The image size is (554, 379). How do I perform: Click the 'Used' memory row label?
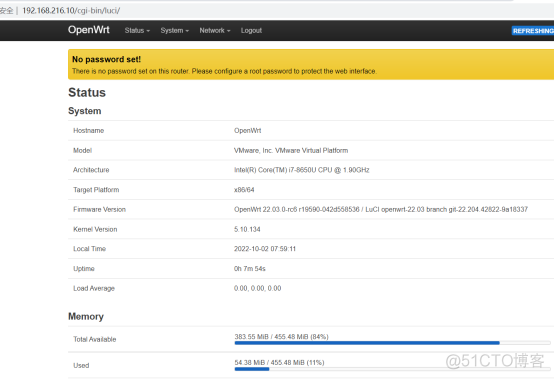[81, 365]
